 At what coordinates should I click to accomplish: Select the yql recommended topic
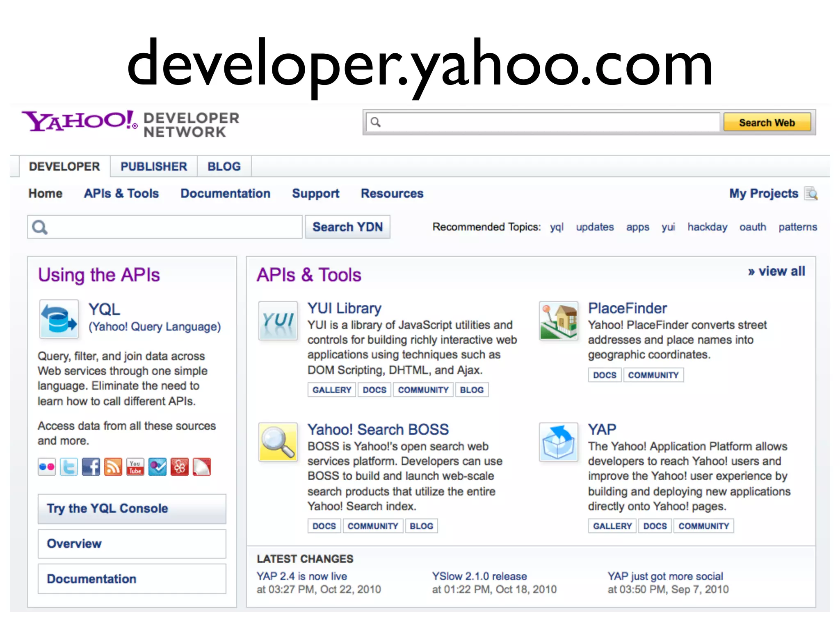coord(557,227)
